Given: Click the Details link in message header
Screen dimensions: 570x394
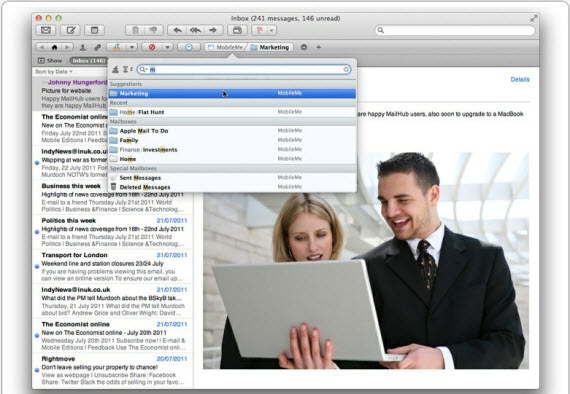Looking at the screenshot, I should (520, 79).
